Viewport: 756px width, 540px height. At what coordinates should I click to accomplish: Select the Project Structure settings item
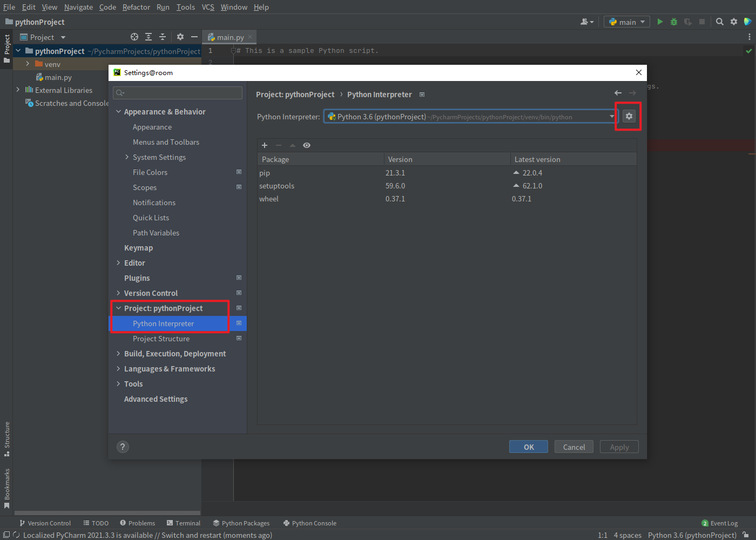[x=161, y=339]
